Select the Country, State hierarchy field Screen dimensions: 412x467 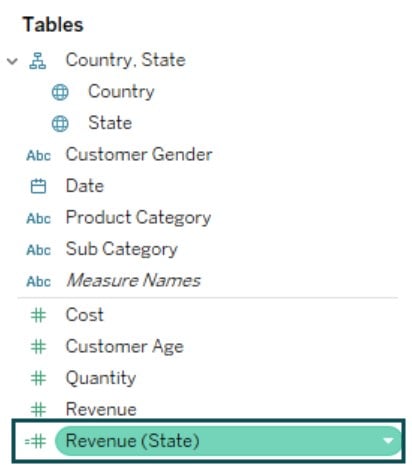(125, 60)
